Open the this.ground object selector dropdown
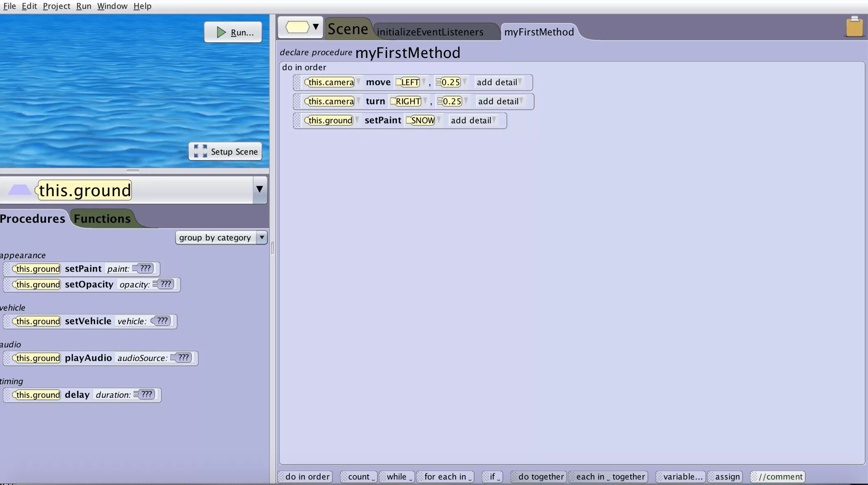Viewport: 868px width, 485px height. pyautogui.click(x=259, y=189)
